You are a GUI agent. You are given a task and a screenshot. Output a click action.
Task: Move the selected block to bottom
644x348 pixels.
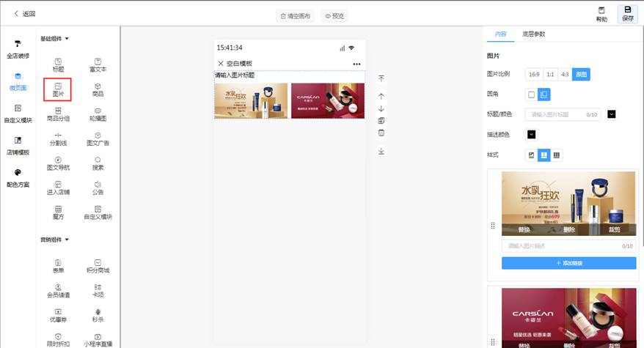tap(381, 151)
